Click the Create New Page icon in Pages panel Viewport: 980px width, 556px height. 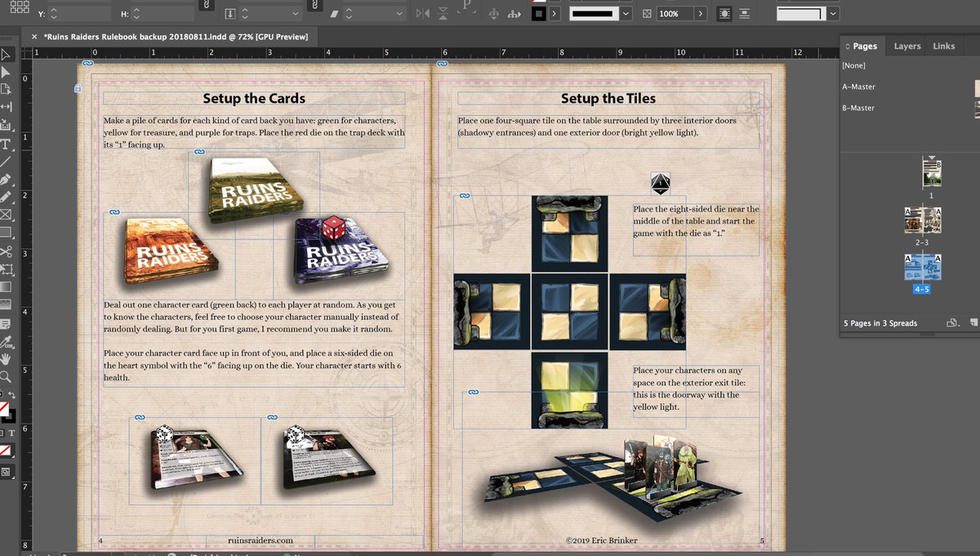pyautogui.click(x=973, y=323)
